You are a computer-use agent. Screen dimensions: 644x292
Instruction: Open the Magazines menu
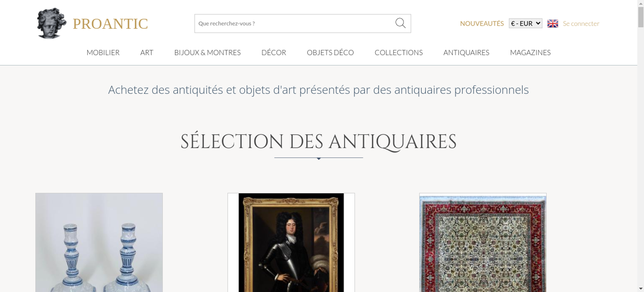[530, 52]
